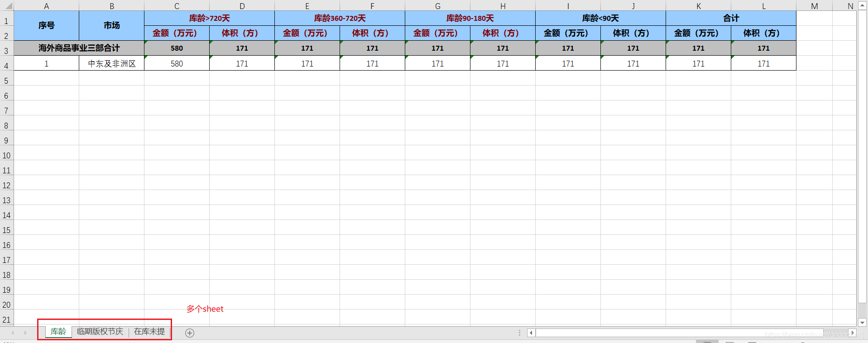Select column A header
Image resolution: width=868 pixels, height=343 pixels.
pos(47,6)
